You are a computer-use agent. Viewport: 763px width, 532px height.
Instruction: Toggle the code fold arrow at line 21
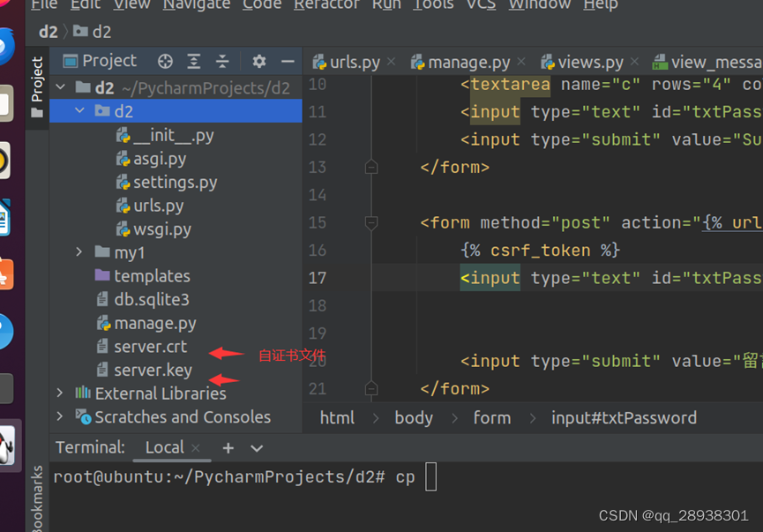(x=371, y=387)
